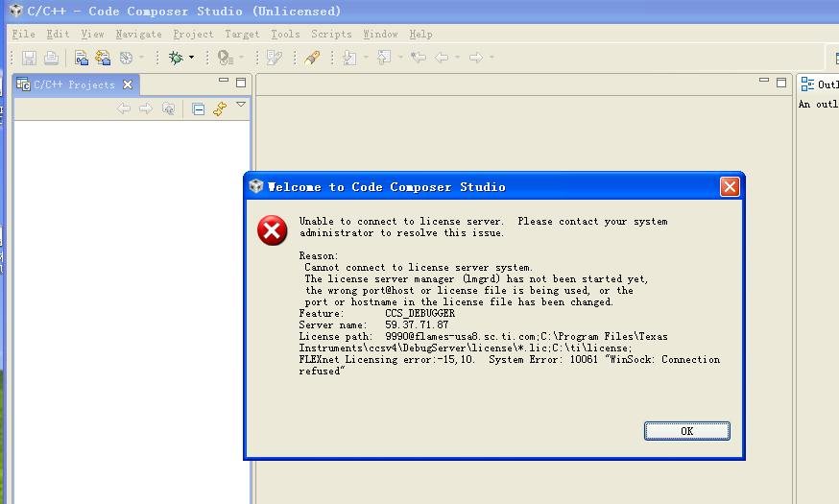Open the Target menu
This screenshot has width=839, height=504.
(x=242, y=35)
